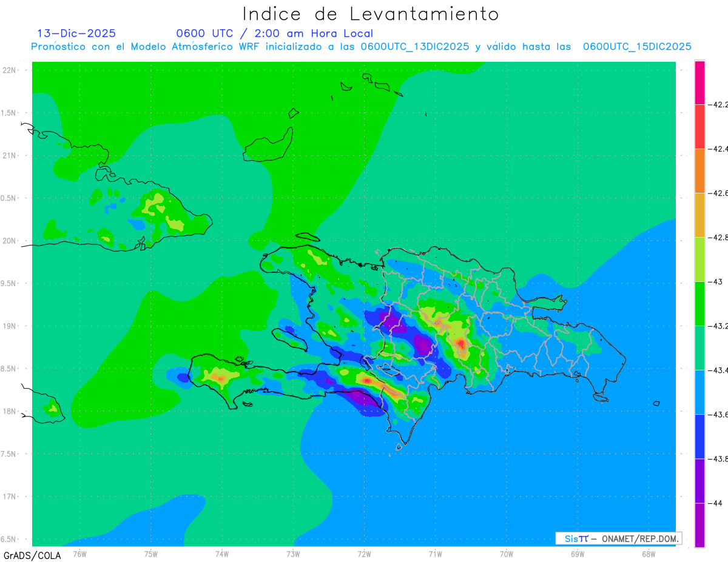
Task: Pick the orange swatch below -42.4
Action: tap(699, 170)
